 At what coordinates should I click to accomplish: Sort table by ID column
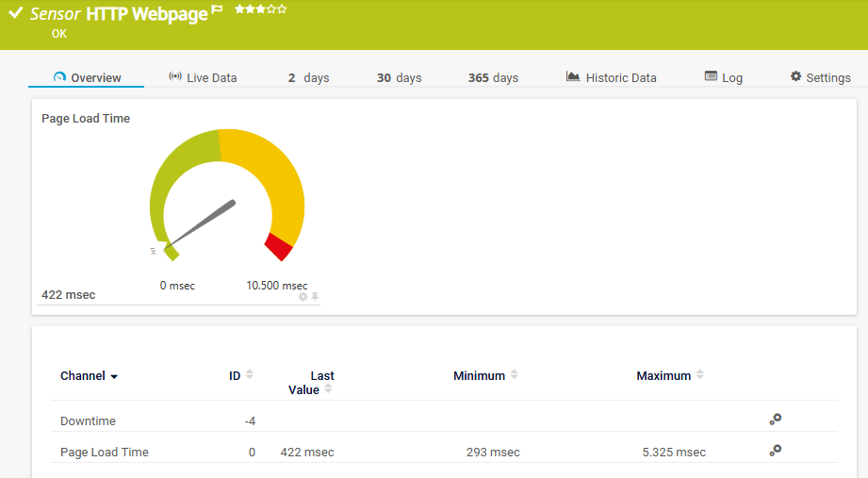click(241, 375)
